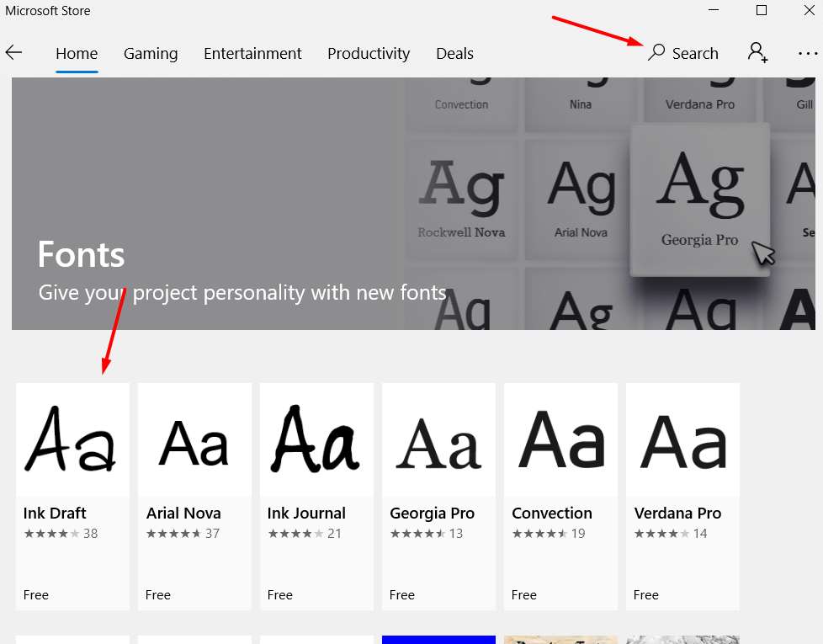
Task: Open the Search in Microsoft Store
Action: click(x=683, y=53)
